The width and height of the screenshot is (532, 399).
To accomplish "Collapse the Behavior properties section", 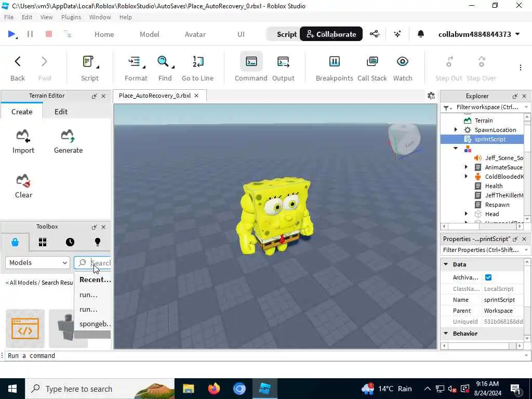I will [x=446, y=334].
